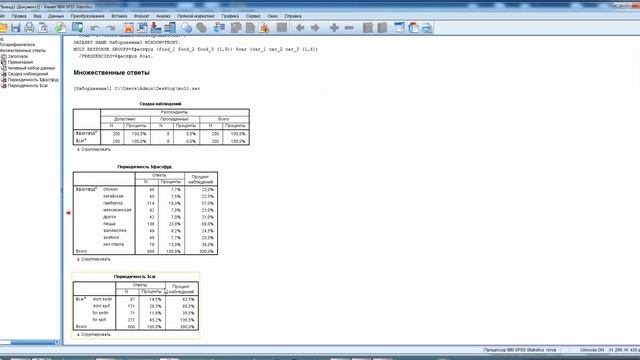Click the DATASET NAME syntax line
This screenshot has height=360, width=640.
coord(127,42)
